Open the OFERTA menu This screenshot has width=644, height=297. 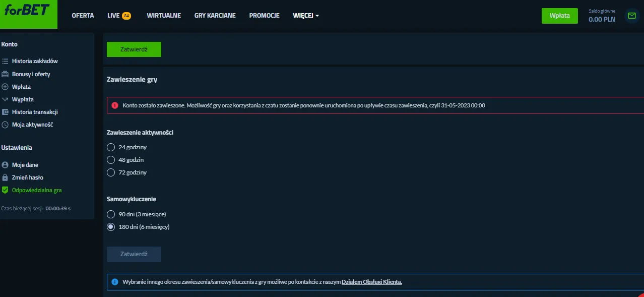tap(83, 16)
